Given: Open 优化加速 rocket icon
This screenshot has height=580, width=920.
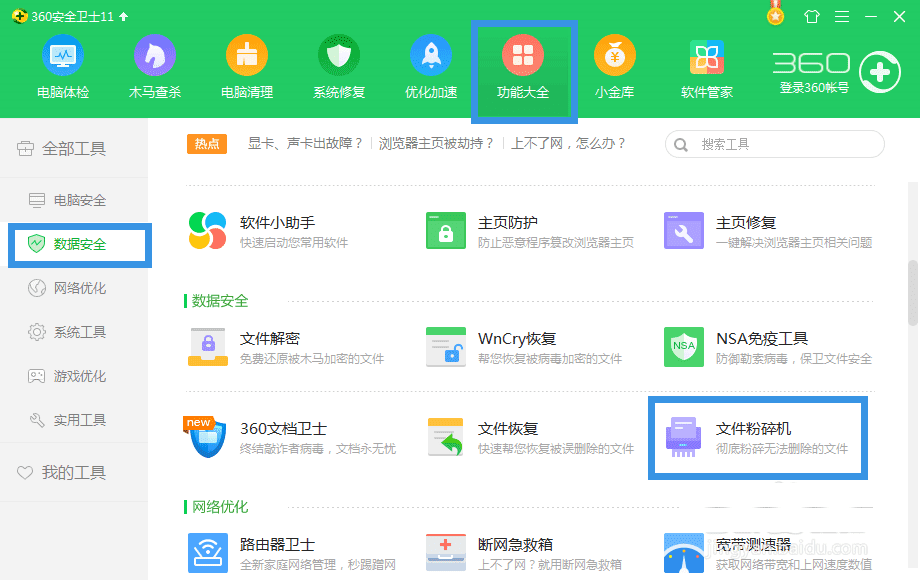Looking at the screenshot, I should click(x=431, y=56).
